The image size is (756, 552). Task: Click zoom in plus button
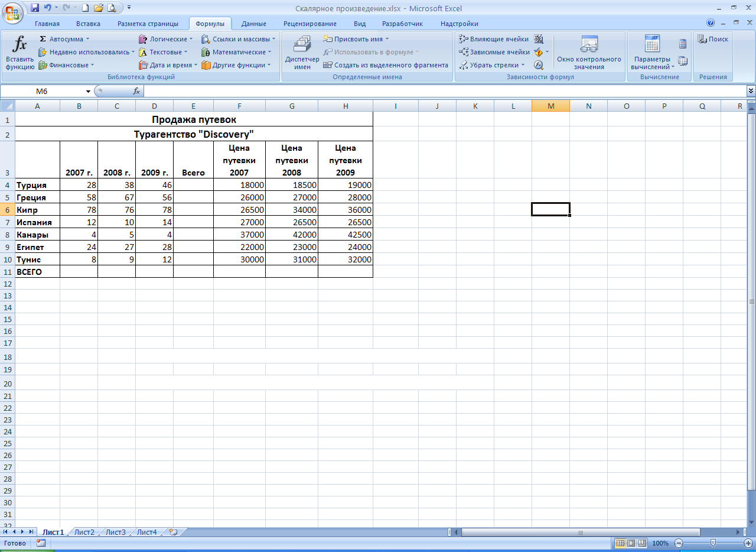pos(748,543)
